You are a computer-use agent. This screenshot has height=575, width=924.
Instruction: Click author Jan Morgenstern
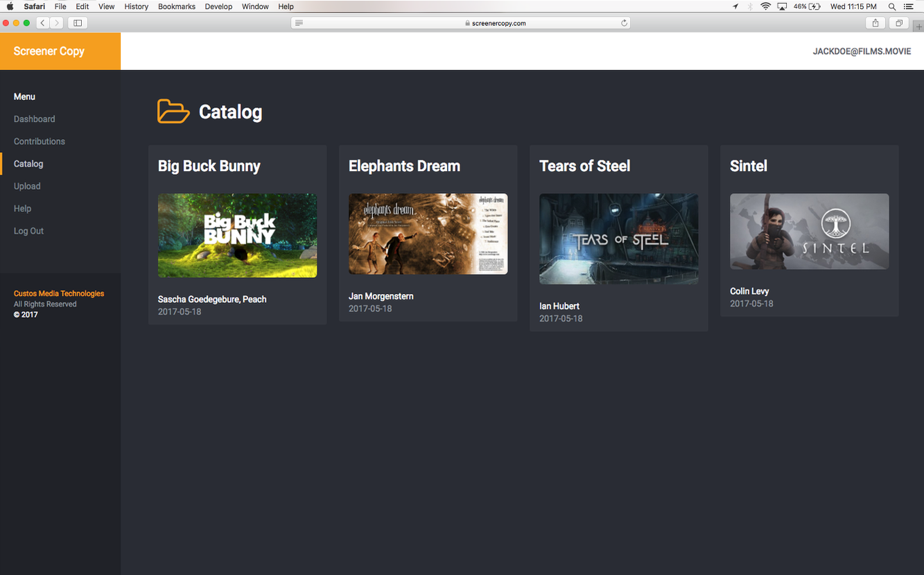[381, 296]
